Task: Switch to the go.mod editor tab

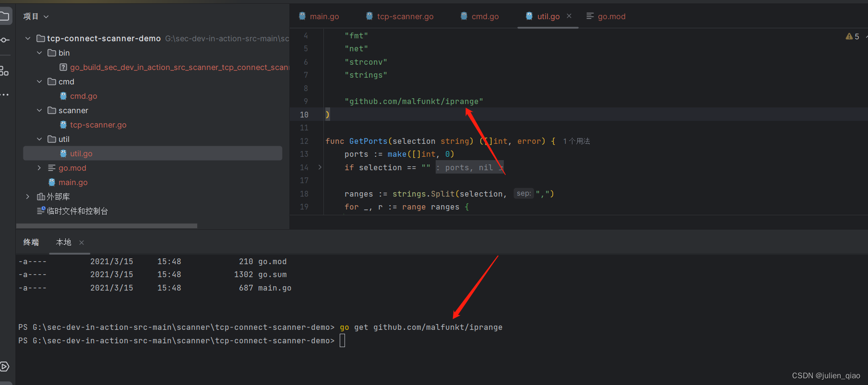Action: (x=606, y=16)
